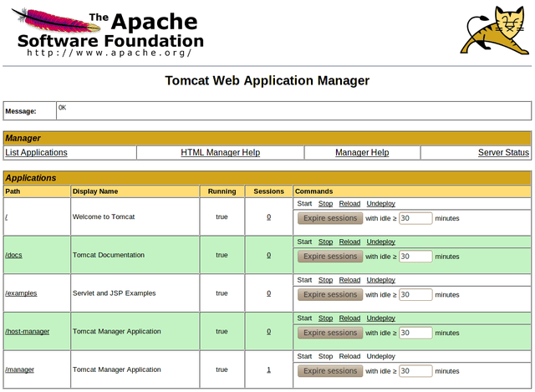This screenshot has width=535, height=392.
Task: Click sessions count 0 for /host-manager
Action: [x=269, y=332]
